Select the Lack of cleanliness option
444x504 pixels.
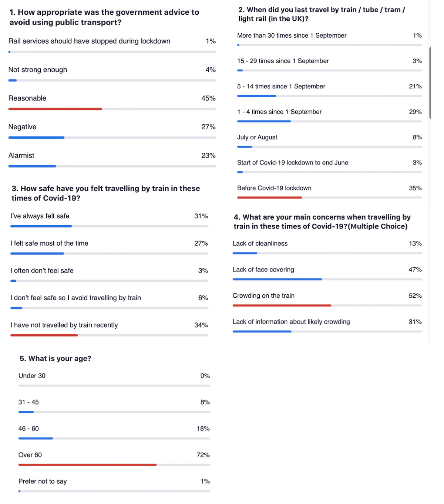tap(260, 244)
